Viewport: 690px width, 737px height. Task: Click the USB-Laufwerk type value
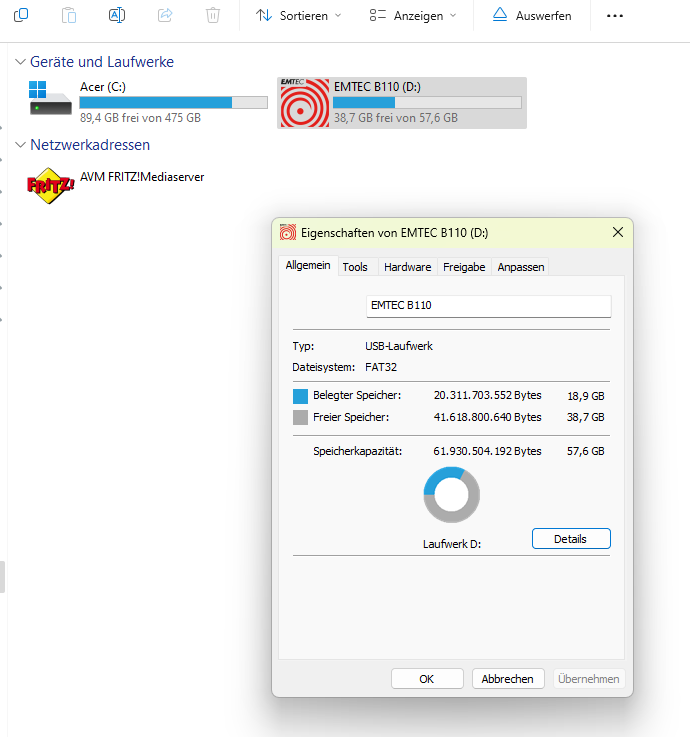coord(399,346)
